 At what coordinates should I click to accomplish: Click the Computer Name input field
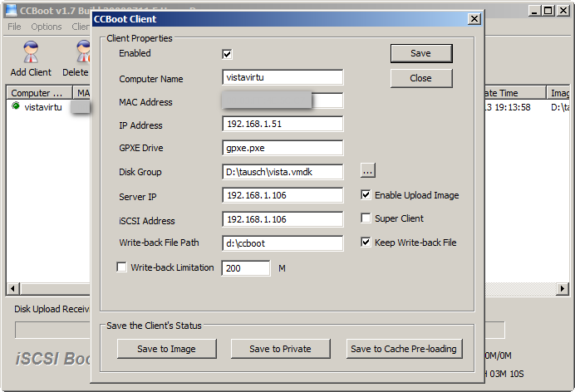283,77
